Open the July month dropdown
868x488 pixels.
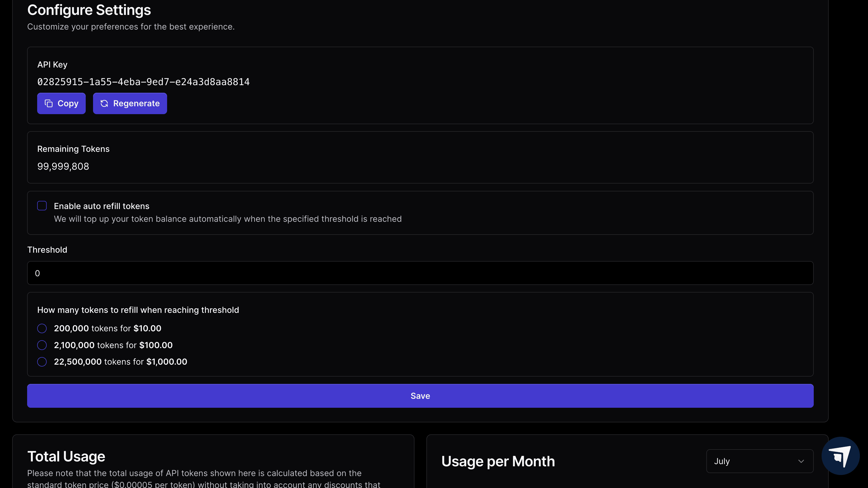point(759,461)
